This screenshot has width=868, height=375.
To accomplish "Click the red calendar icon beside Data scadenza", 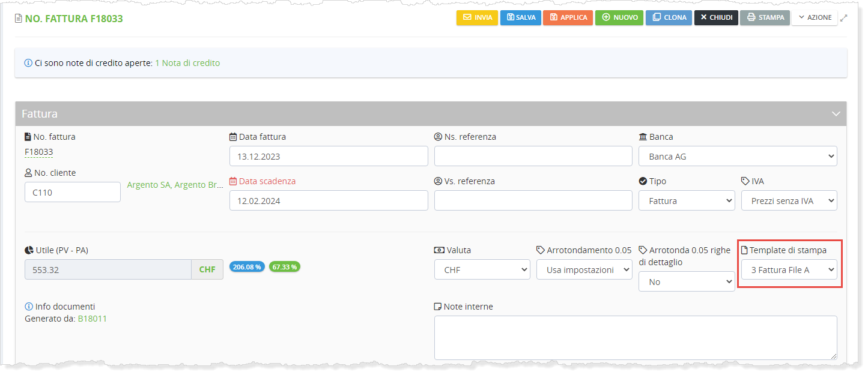I will click(233, 181).
